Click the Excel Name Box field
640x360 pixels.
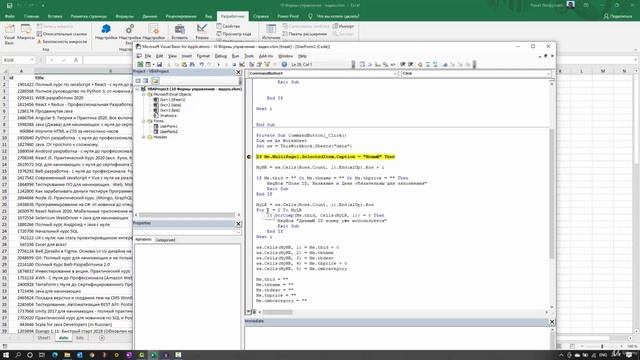(x=18, y=60)
